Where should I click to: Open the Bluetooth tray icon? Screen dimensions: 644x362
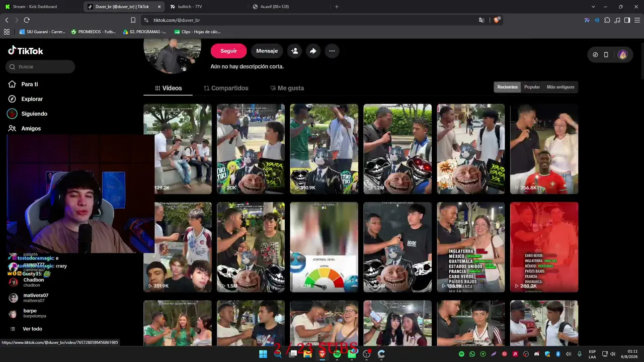click(558, 354)
